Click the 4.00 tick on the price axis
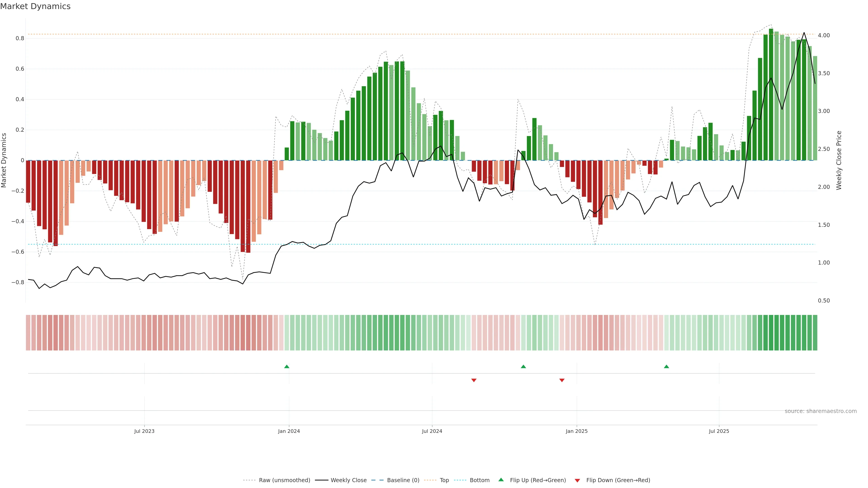This screenshot has height=488, width=868. click(x=823, y=35)
